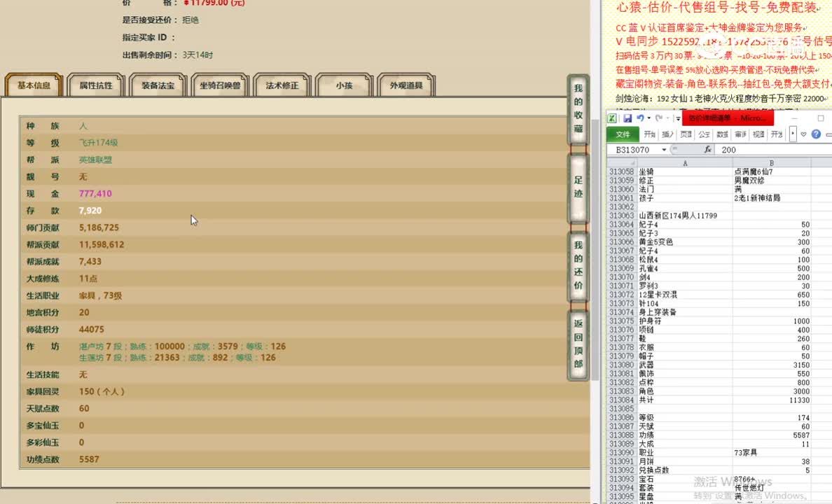Image resolution: width=832 pixels, height=504 pixels.
Task: Click the Save icon in Excel's Quick Access Toolbar
Action: [629, 118]
